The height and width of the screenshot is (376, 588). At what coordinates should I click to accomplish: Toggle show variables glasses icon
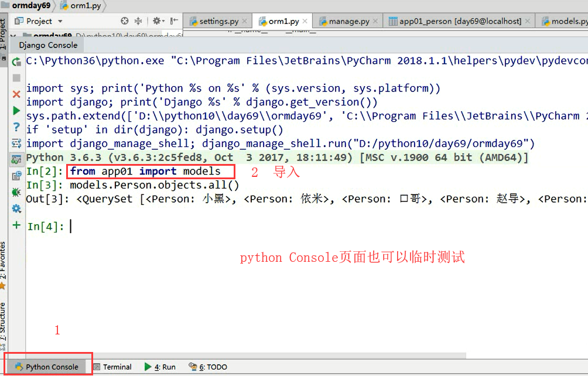point(16,160)
